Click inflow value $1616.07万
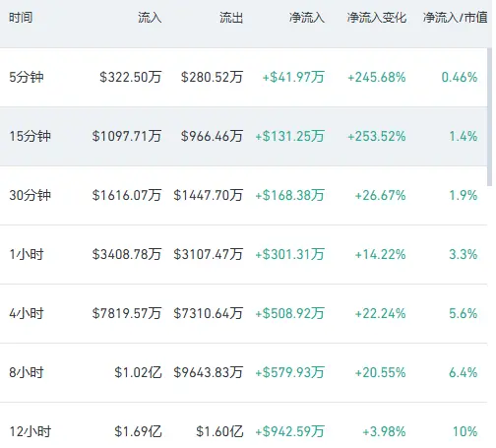 pos(127,195)
